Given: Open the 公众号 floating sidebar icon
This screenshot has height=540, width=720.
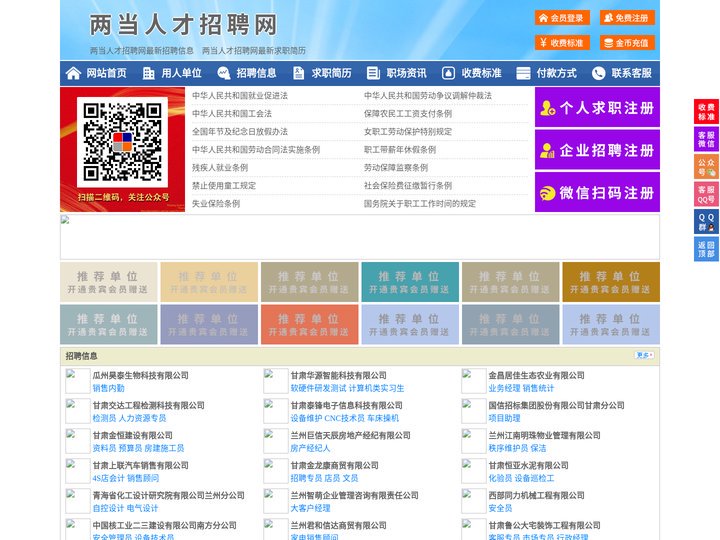Looking at the screenshot, I should (x=706, y=167).
